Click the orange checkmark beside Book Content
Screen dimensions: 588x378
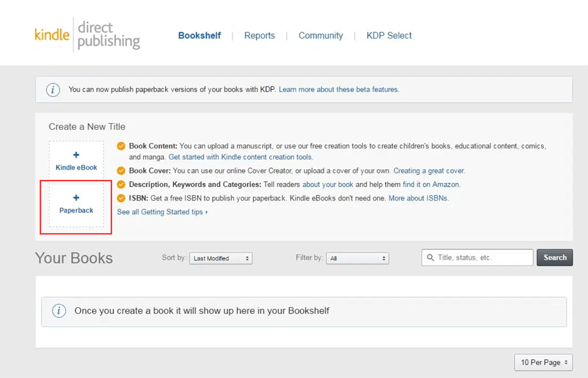(x=121, y=146)
